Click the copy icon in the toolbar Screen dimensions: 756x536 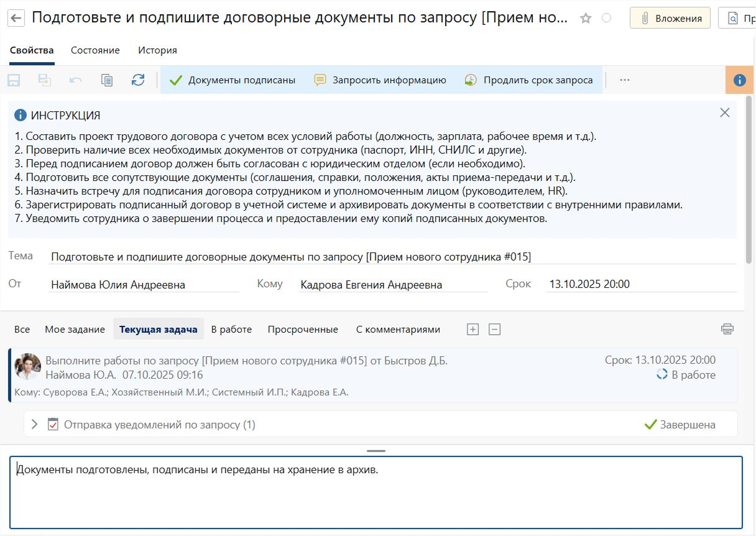(107, 80)
